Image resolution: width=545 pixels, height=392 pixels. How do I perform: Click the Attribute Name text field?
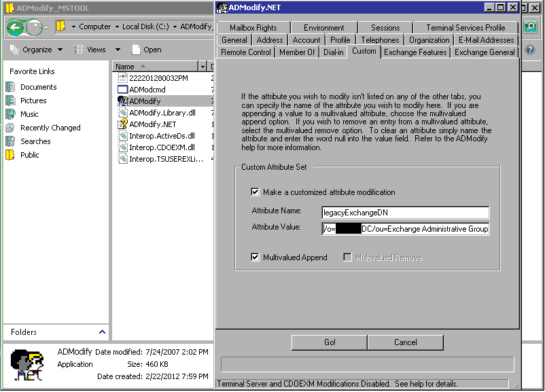point(406,212)
